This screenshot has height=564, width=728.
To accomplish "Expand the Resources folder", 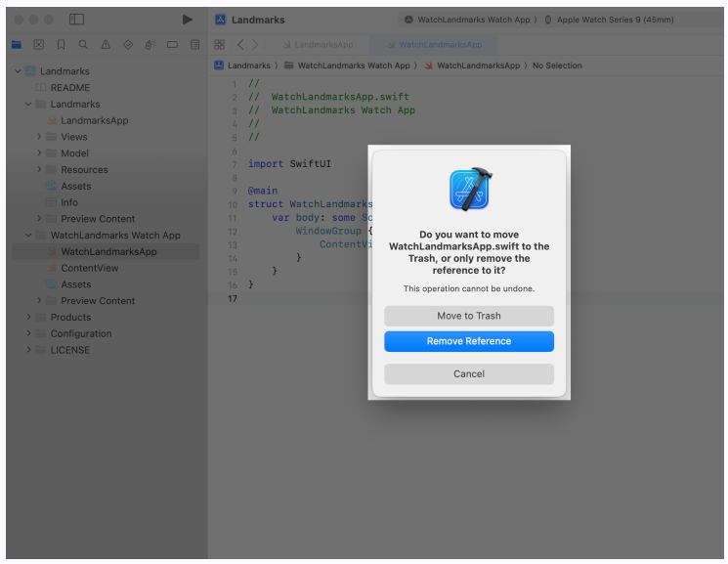I will coord(39,169).
